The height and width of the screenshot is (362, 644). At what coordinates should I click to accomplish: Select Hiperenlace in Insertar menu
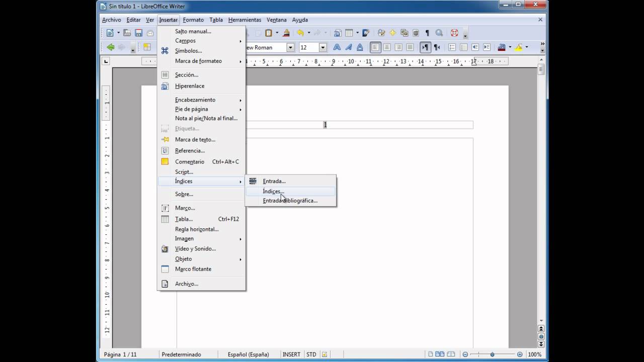point(201,86)
